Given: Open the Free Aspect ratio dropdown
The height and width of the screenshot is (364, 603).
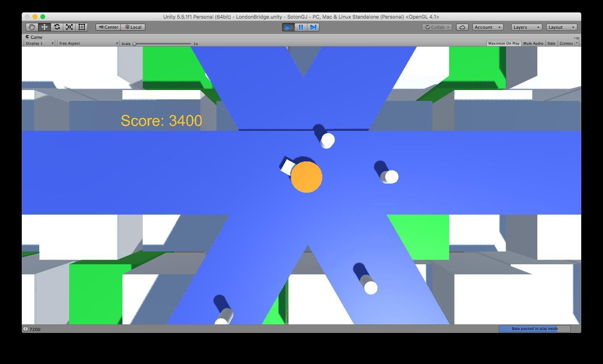Looking at the screenshot, I should 88,43.
